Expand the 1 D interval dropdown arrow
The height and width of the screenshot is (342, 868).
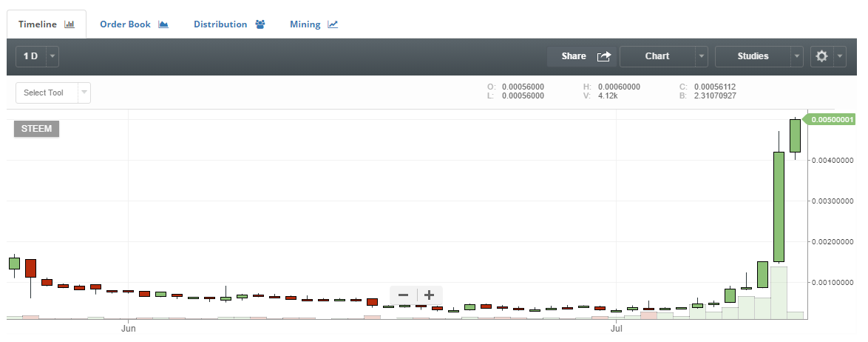click(x=52, y=56)
